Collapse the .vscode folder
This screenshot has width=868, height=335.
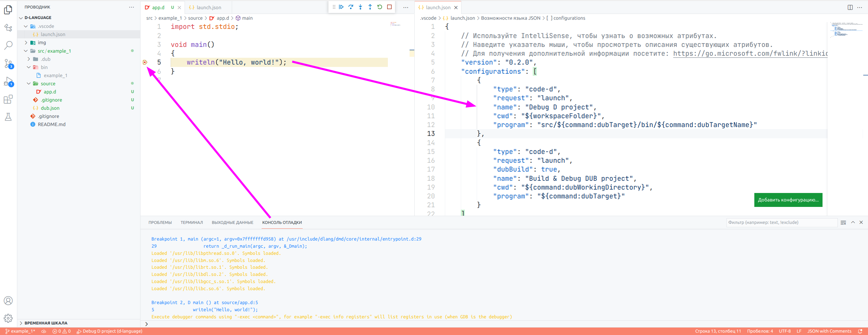pyautogui.click(x=26, y=26)
